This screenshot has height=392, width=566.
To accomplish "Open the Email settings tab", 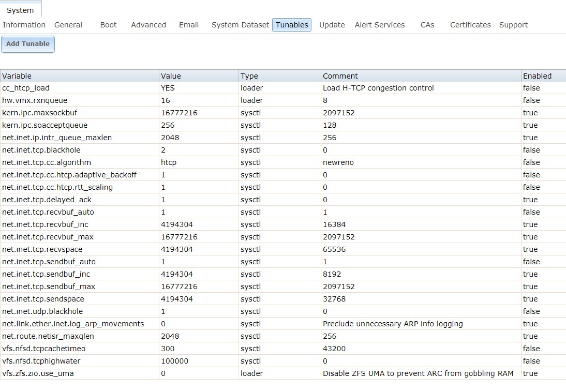I will click(x=189, y=25).
